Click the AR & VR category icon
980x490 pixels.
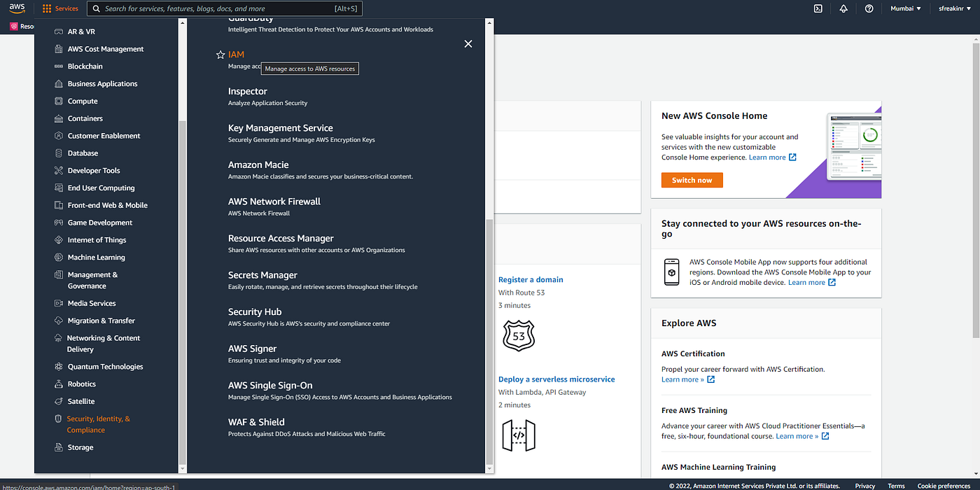click(x=59, y=31)
